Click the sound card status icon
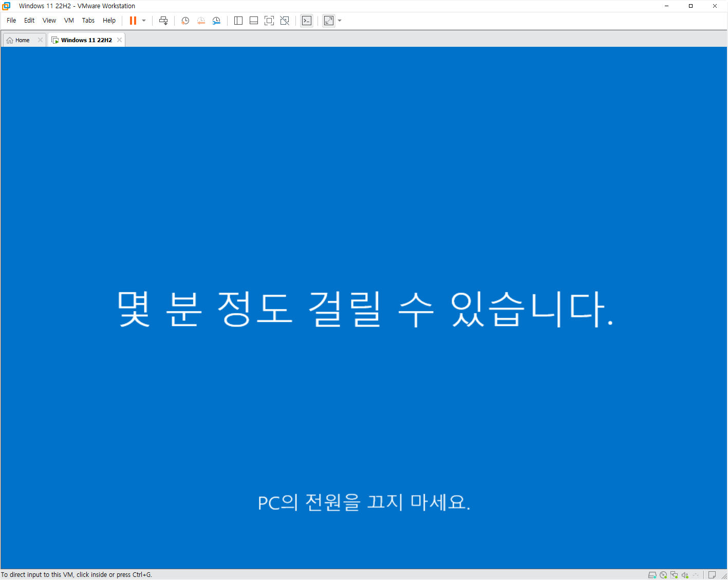The image size is (728, 580). tap(685, 575)
